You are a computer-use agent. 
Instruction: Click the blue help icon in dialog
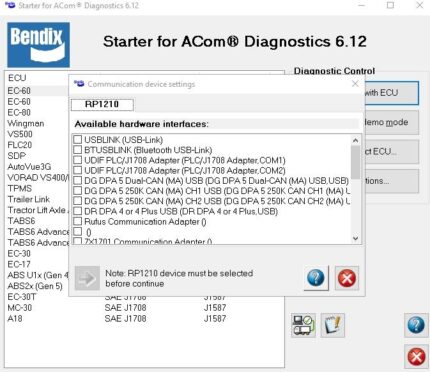tap(315, 278)
